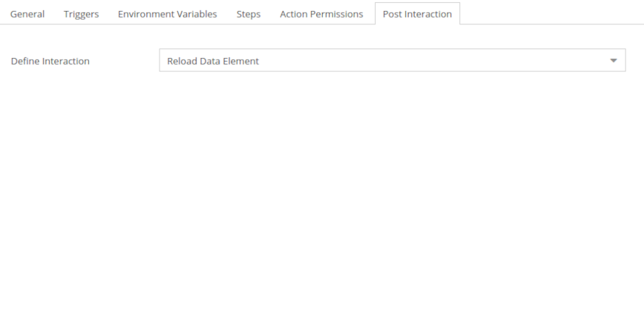Screen dimensions: 644x333
Task: Click the active Post Interaction tab label
Action: [x=418, y=15]
